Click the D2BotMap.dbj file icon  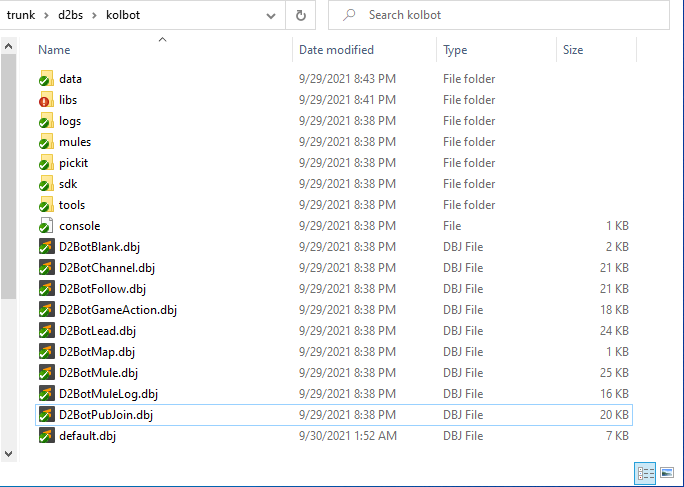click(46, 351)
